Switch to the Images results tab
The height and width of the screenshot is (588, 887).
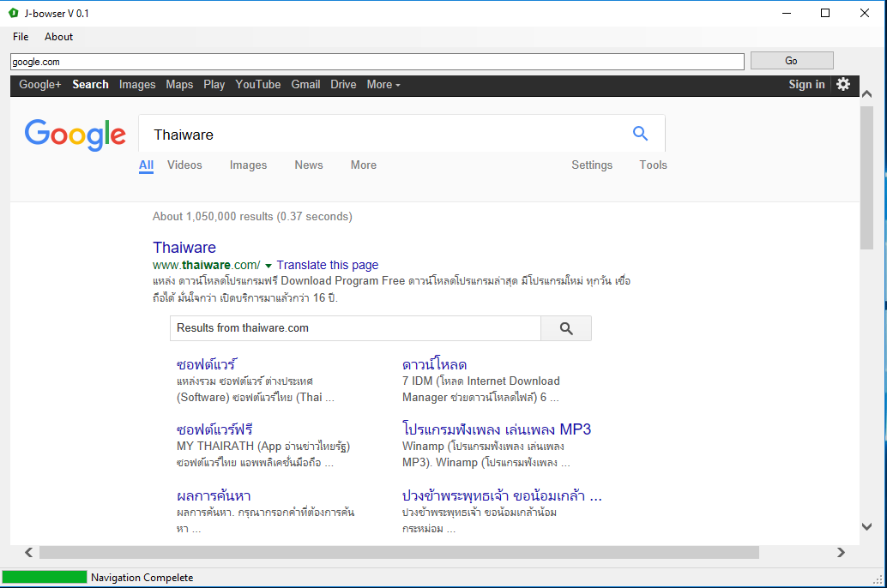tap(248, 165)
